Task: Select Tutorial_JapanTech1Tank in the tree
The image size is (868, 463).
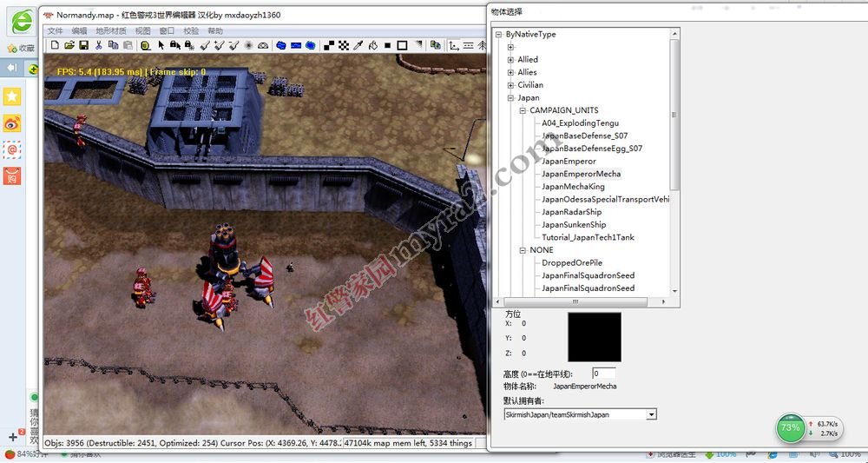Action: (588, 238)
